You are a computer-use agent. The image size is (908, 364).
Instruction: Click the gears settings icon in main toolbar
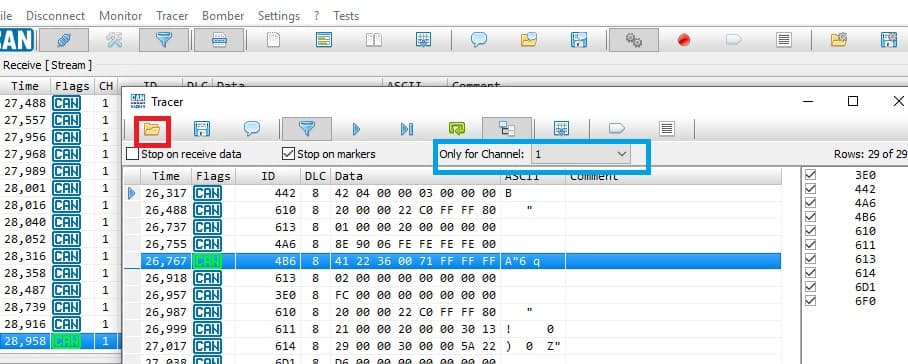634,40
